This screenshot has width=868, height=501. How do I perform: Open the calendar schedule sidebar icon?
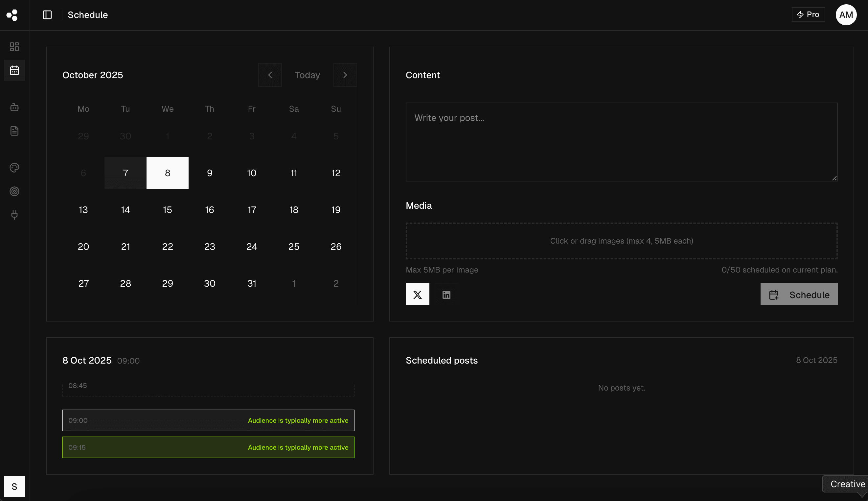(14, 71)
